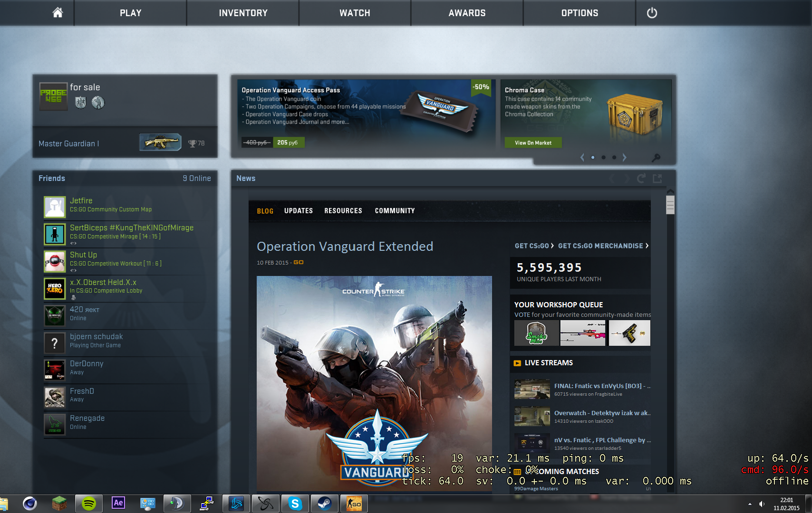This screenshot has width=812, height=513.
Task: Open the Smoke Mids workshop item thumbnail
Action: pos(537,333)
